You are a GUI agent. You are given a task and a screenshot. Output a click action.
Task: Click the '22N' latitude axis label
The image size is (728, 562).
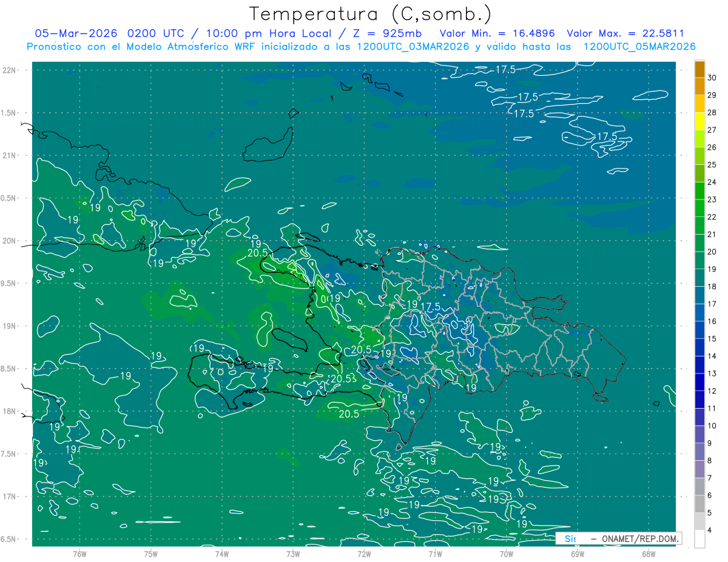pyautogui.click(x=10, y=70)
